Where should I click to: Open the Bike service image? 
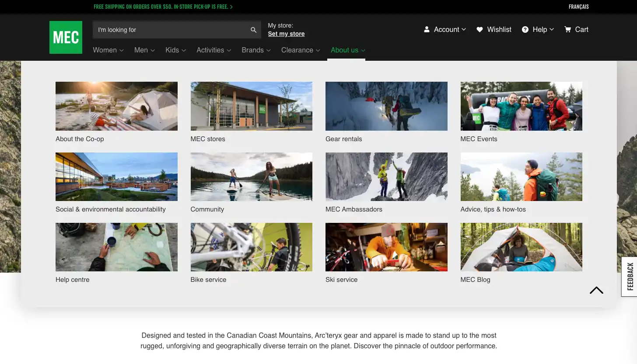click(x=252, y=247)
